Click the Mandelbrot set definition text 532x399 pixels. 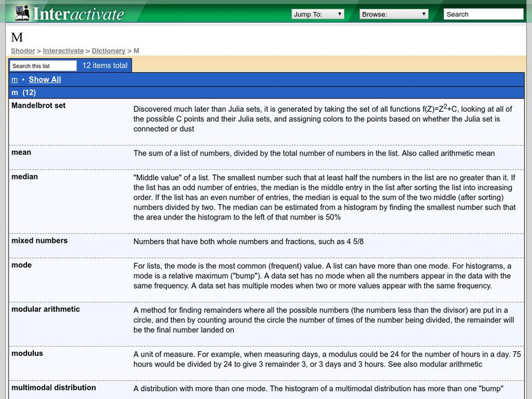pyautogui.click(x=323, y=119)
